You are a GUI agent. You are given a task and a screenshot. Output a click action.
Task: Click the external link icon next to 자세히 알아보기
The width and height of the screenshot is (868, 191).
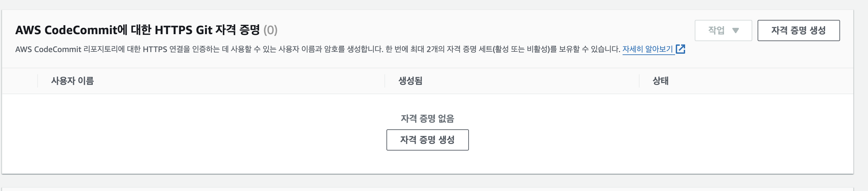pyautogui.click(x=681, y=49)
